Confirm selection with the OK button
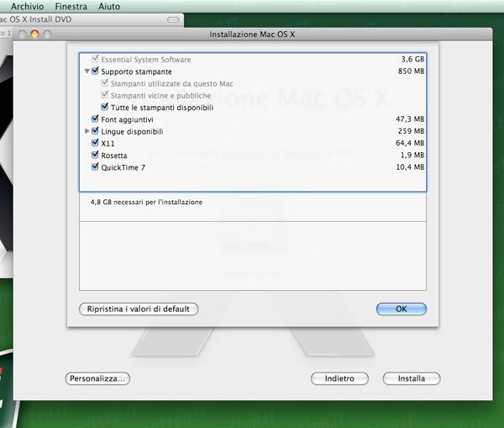This screenshot has height=428, width=504. pos(402,309)
